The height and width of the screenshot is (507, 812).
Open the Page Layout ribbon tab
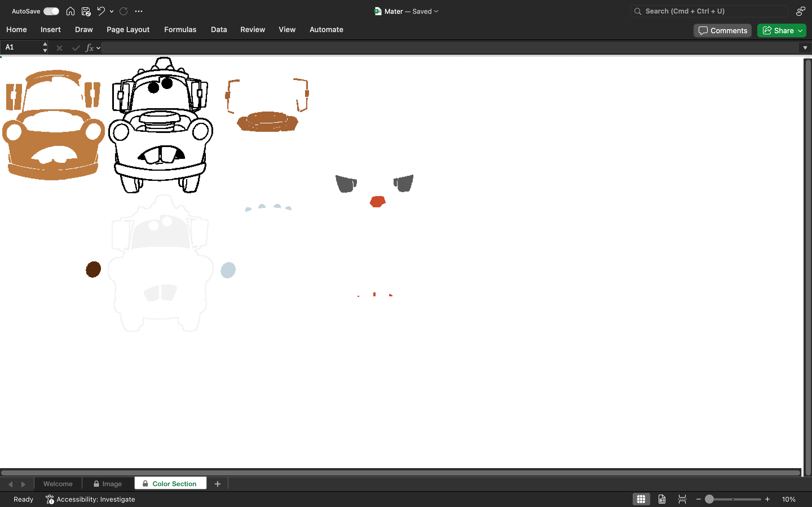[128, 30]
